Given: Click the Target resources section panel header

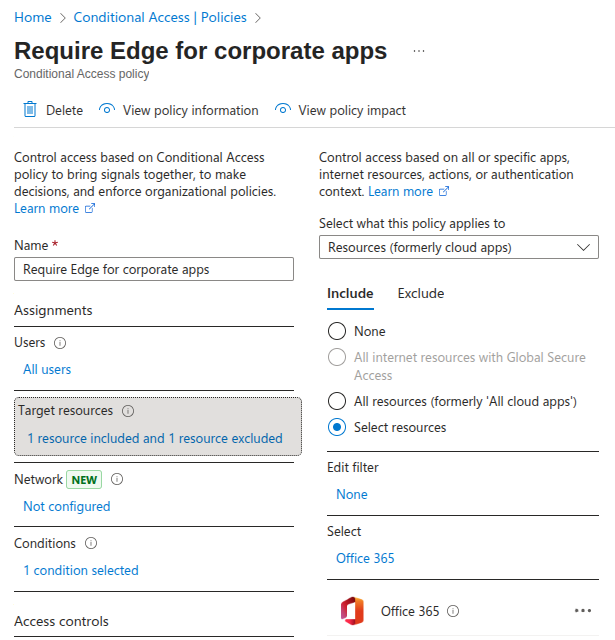Looking at the screenshot, I should 65,411.
